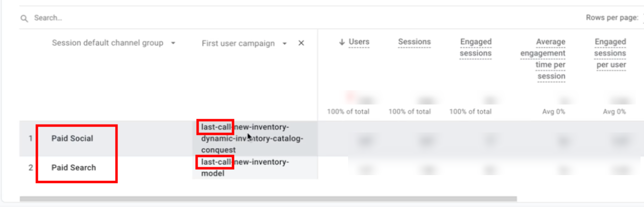The height and width of the screenshot is (207, 644).
Task: Click the last-call dynamic-inventory-catalog-conquest campaign cell
Action: 252,139
